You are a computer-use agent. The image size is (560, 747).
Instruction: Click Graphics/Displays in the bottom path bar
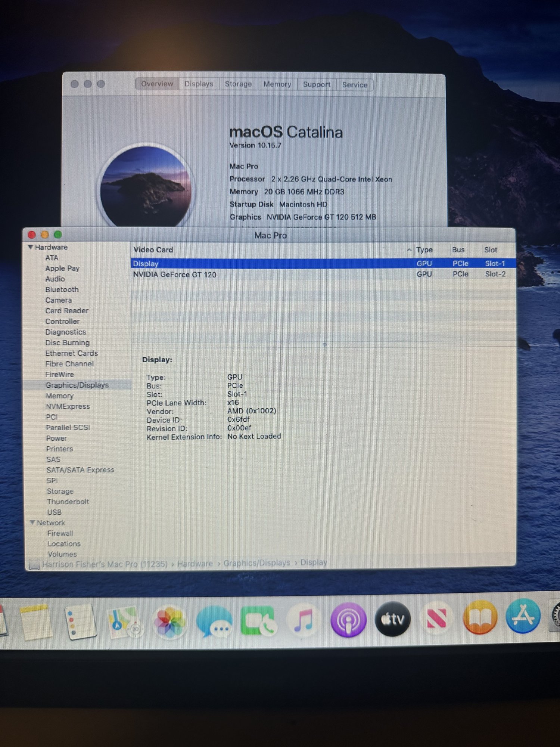[257, 563]
